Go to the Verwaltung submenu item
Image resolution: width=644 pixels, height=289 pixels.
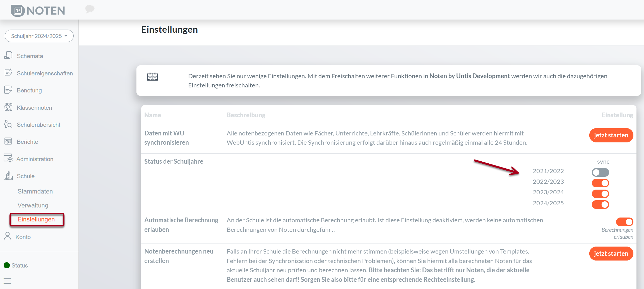click(x=33, y=206)
